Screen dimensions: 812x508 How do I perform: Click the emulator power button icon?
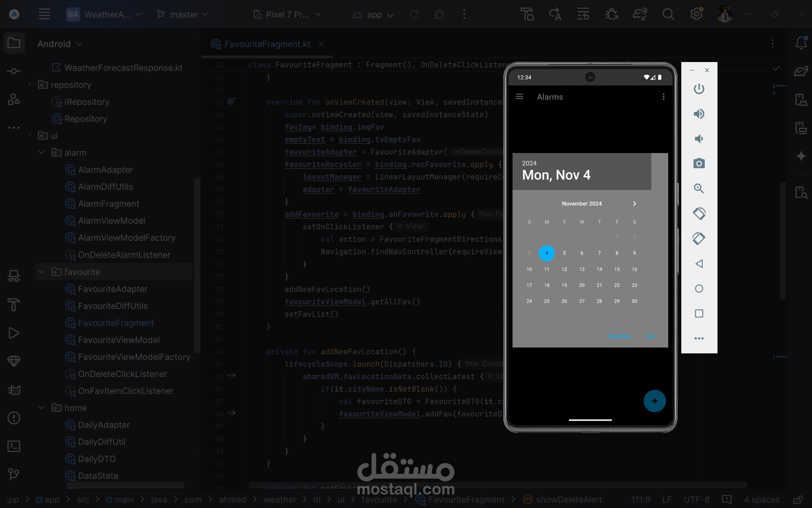[x=699, y=89]
